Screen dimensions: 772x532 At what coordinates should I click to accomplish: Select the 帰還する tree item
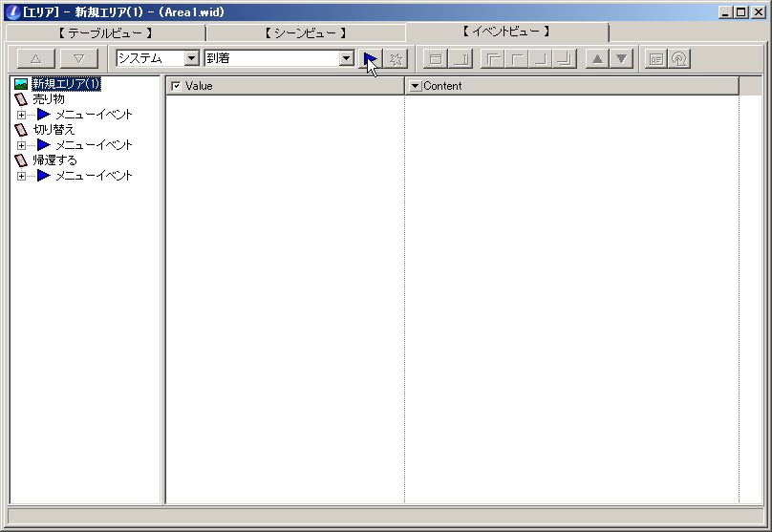[x=55, y=160]
